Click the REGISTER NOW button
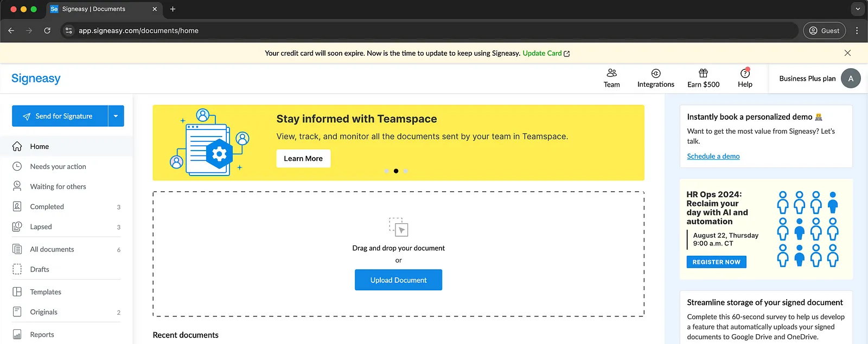The image size is (868, 344). (x=716, y=262)
